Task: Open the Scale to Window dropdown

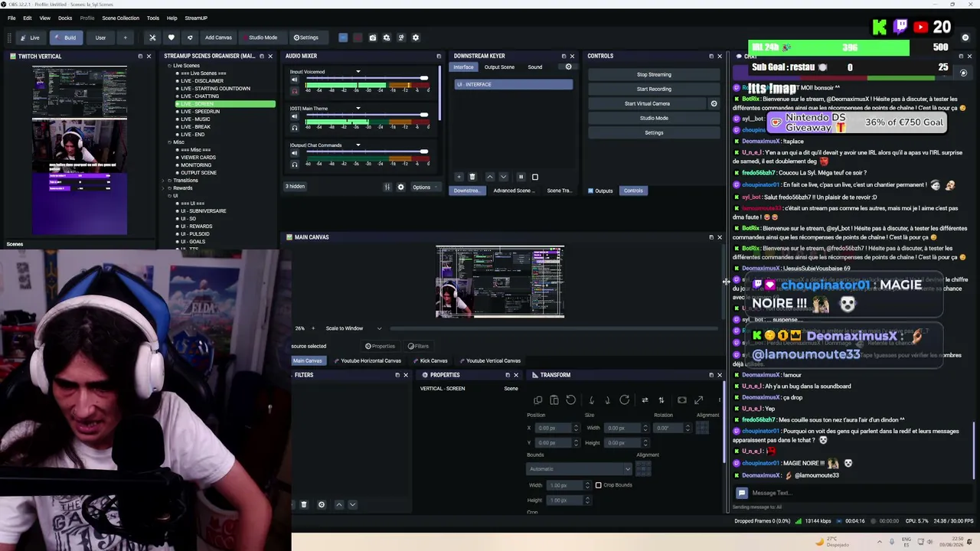Action: pos(354,328)
